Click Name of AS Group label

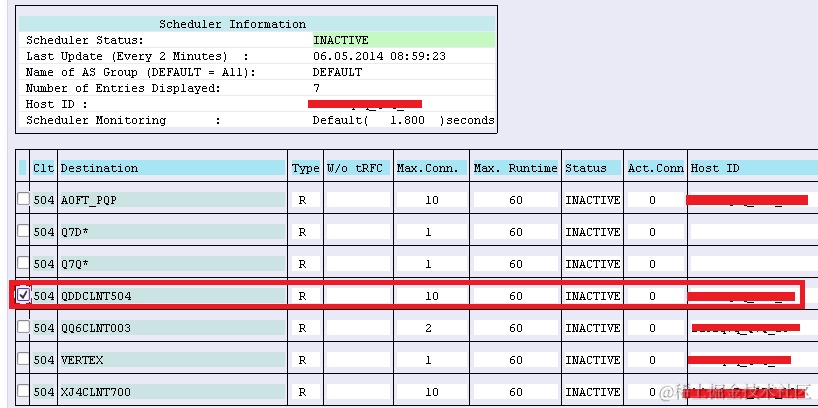141,72
